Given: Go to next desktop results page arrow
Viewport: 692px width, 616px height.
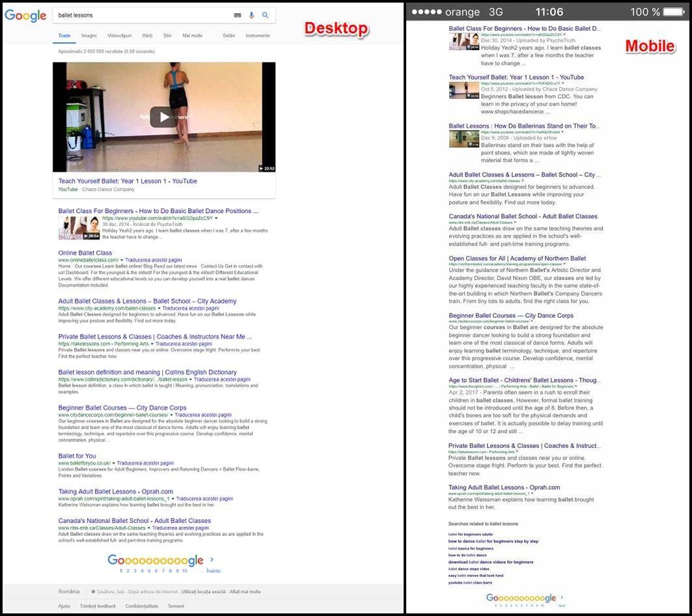Looking at the screenshot, I should point(212,559).
